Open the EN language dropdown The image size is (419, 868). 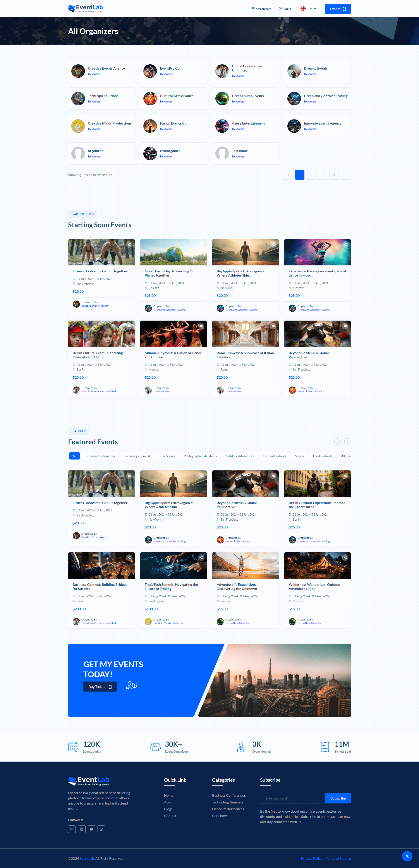coord(308,9)
